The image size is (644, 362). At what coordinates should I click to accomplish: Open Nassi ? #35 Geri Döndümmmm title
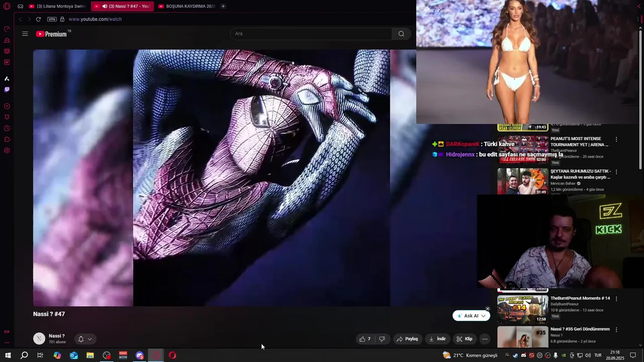(x=580, y=329)
